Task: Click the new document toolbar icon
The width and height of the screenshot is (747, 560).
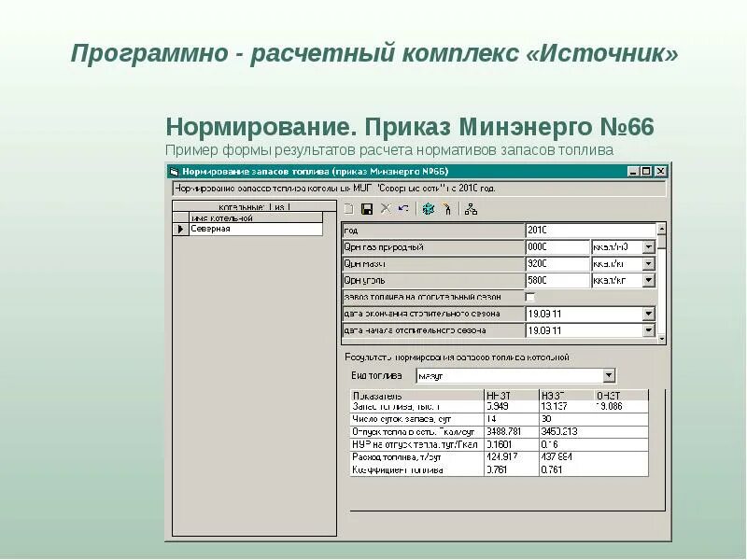Action: tap(347, 209)
